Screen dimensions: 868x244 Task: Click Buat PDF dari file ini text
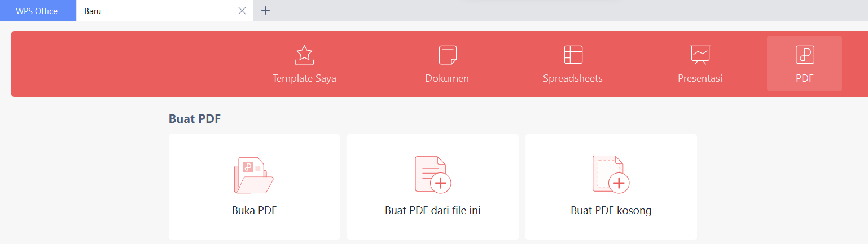click(433, 211)
